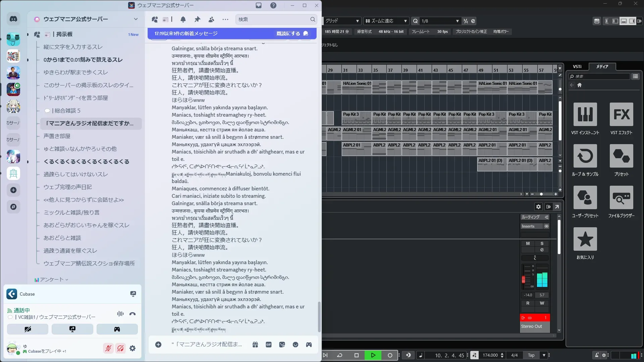Open the グリッド snap type dropdown

click(357, 21)
